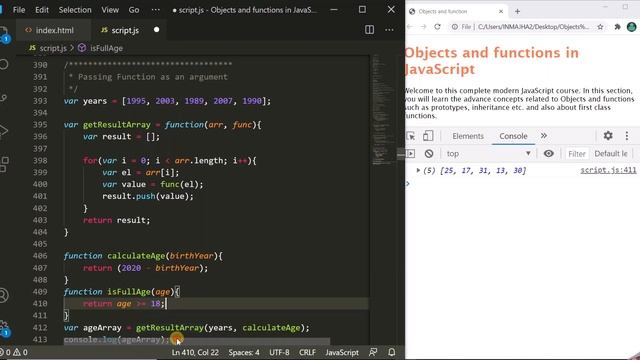Screen dimensions: 640x360
Task: Click line number 406 in gutter
Action: [x=40, y=256]
